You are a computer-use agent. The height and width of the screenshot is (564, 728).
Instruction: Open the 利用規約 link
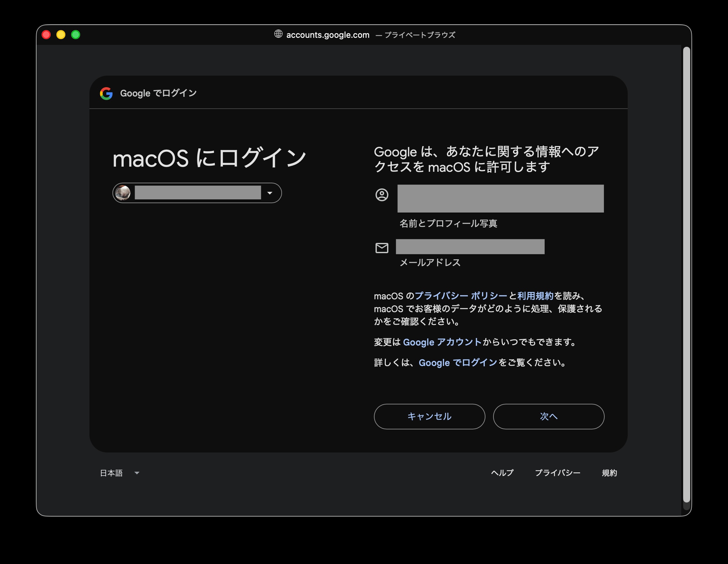(535, 296)
